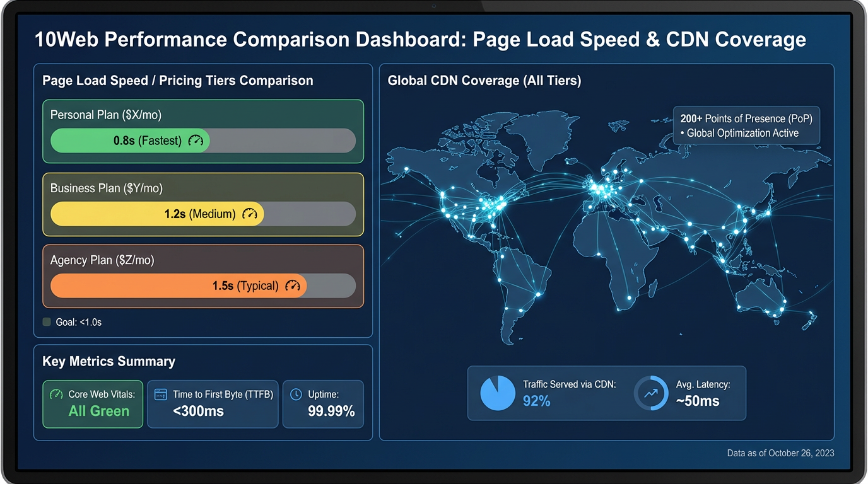Click the 1.5s Typical progress bar

pos(179,285)
